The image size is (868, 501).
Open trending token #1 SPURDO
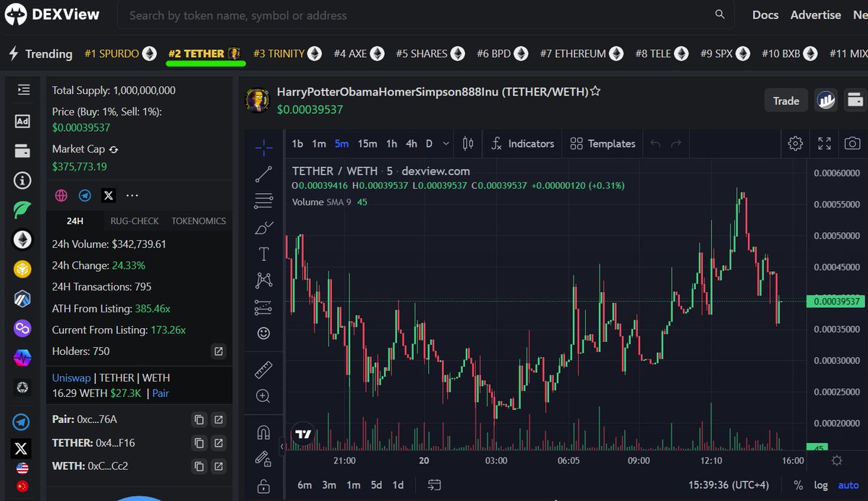click(120, 53)
